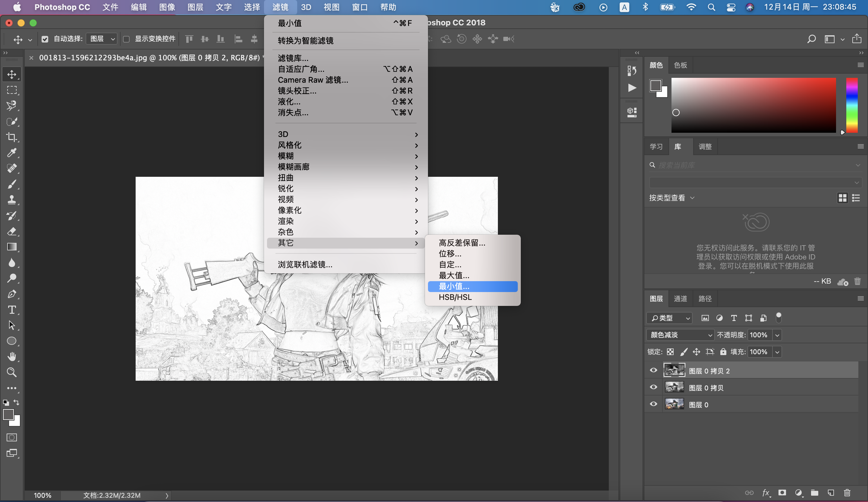Image resolution: width=868 pixels, height=502 pixels.
Task: Toggle lock transparent pixels icon
Action: pos(670,352)
